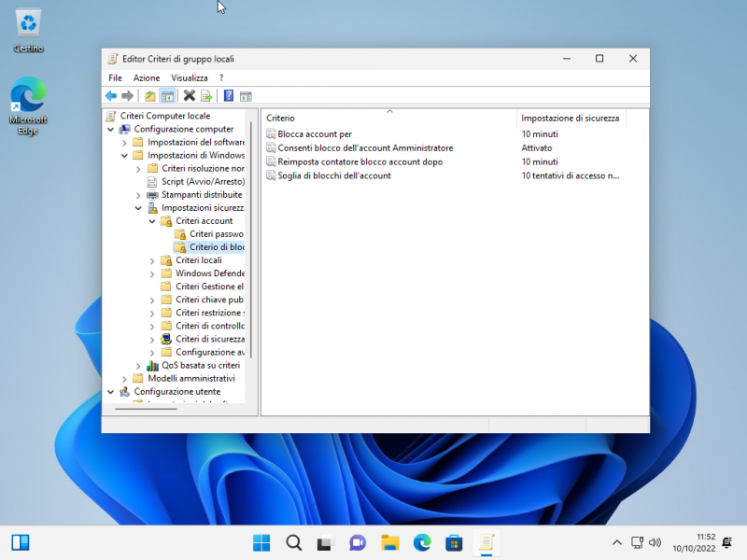Open the Visualizza menu
The width and height of the screenshot is (747, 560).
[x=190, y=77]
